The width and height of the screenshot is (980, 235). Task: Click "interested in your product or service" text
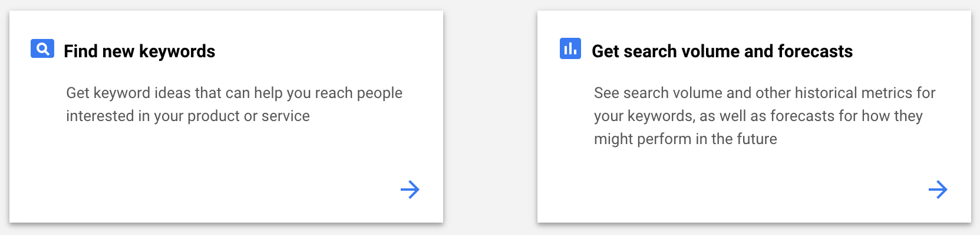188,116
